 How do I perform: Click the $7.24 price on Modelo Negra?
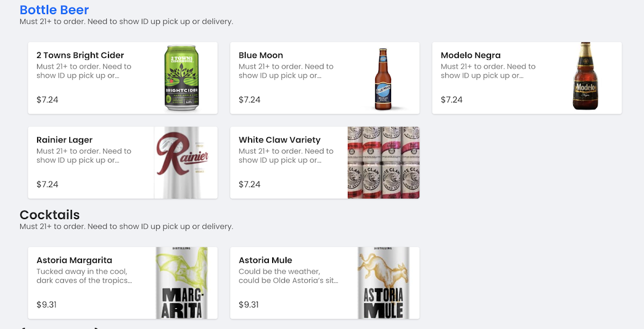(451, 100)
